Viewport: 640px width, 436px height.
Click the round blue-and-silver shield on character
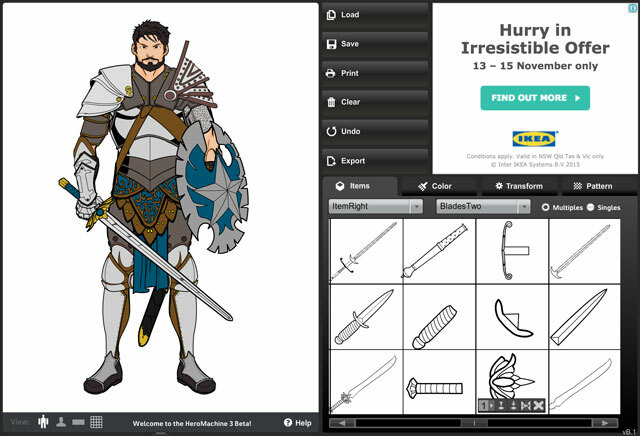click(212, 188)
